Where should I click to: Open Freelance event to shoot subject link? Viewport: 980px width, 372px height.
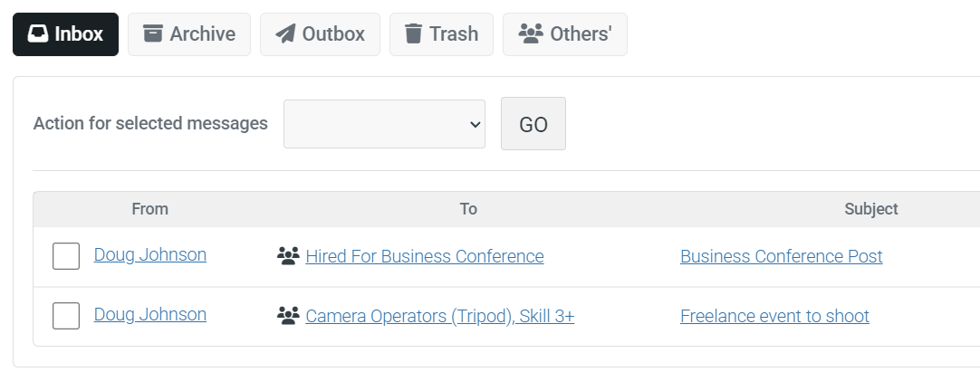click(x=775, y=316)
